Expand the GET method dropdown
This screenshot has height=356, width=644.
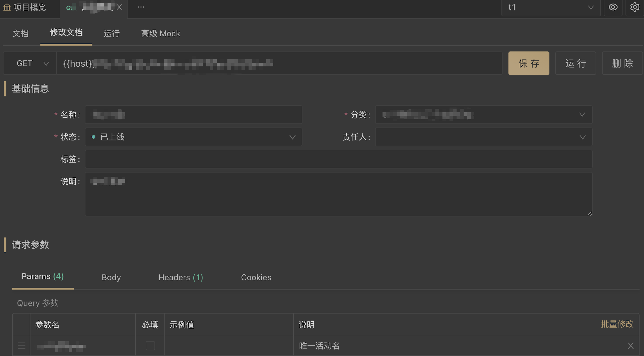pos(32,63)
